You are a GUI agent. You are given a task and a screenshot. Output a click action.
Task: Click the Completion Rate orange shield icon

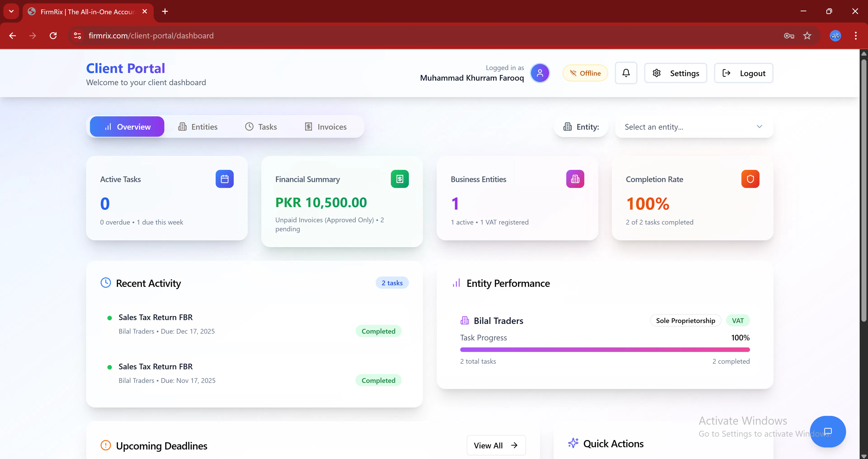(x=750, y=179)
